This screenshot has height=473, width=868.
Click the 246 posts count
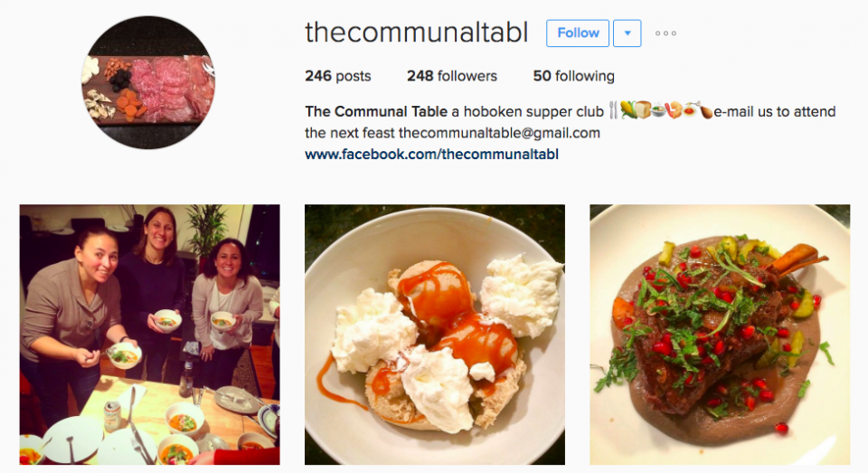point(337,76)
